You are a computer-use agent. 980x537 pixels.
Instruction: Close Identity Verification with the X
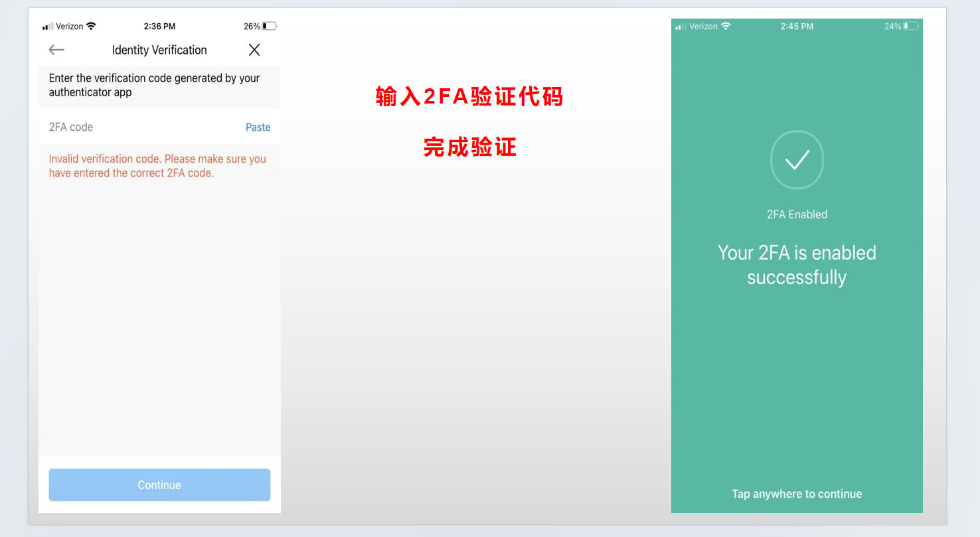click(x=254, y=50)
